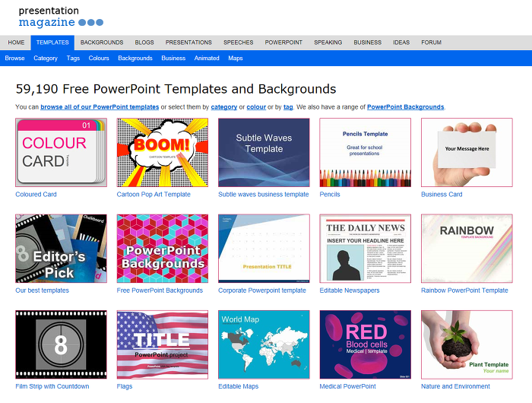Select Tags in the blue submenu

coord(73,58)
